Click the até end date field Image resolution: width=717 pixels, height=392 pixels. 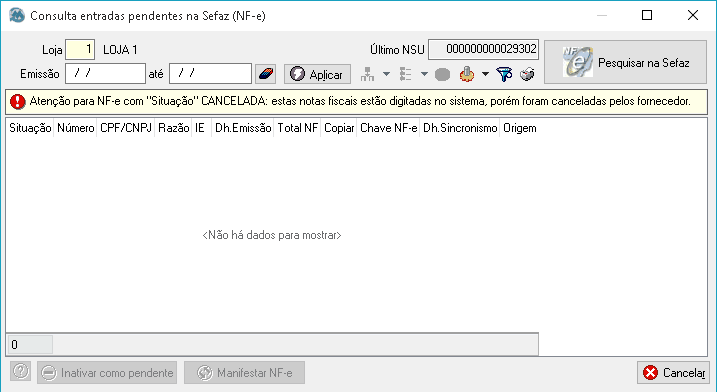(x=210, y=74)
